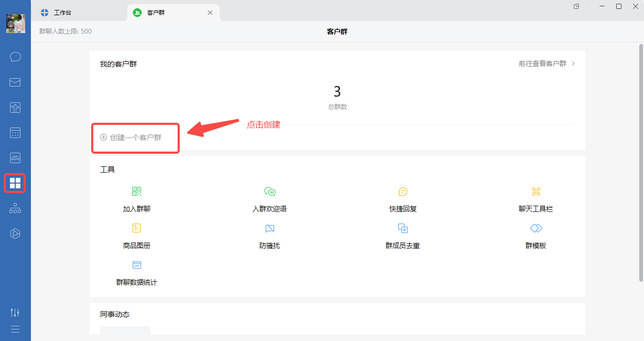Open the 群模板 tool icon
Viewport: 644px width, 341px height.
click(x=536, y=228)
